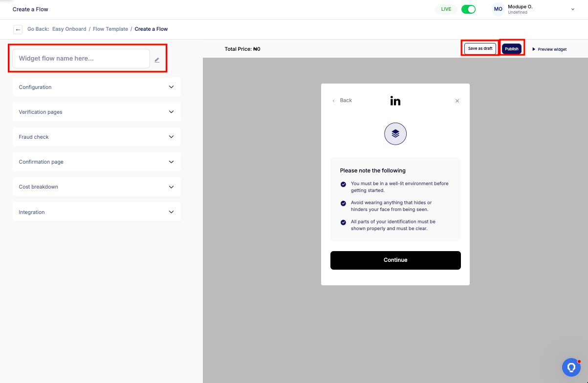Click the Widget flow name input field
588x383 pixels.
coord(81,59)
